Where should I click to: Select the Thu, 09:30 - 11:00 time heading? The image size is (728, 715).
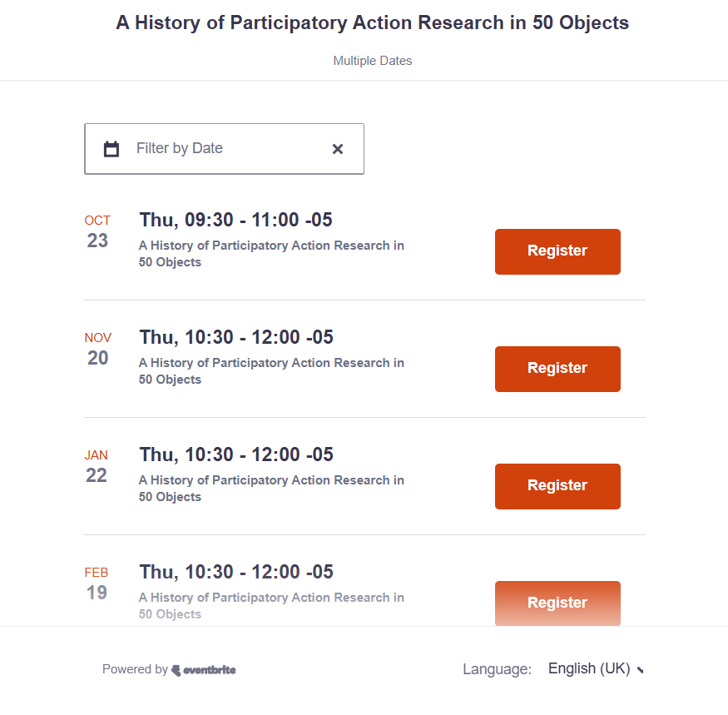click(235, 220)
